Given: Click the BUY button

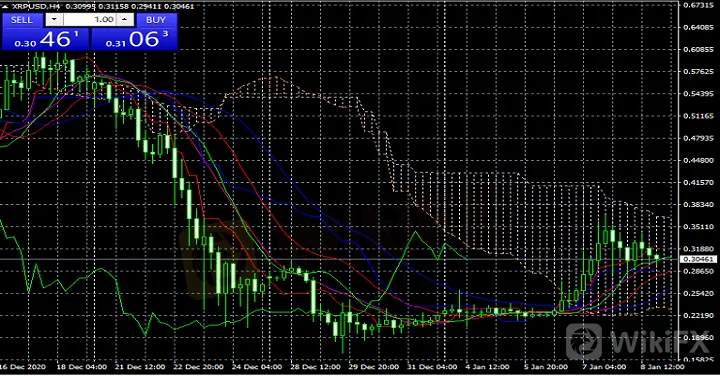Looking at the screenshot, I should (156, 20).
